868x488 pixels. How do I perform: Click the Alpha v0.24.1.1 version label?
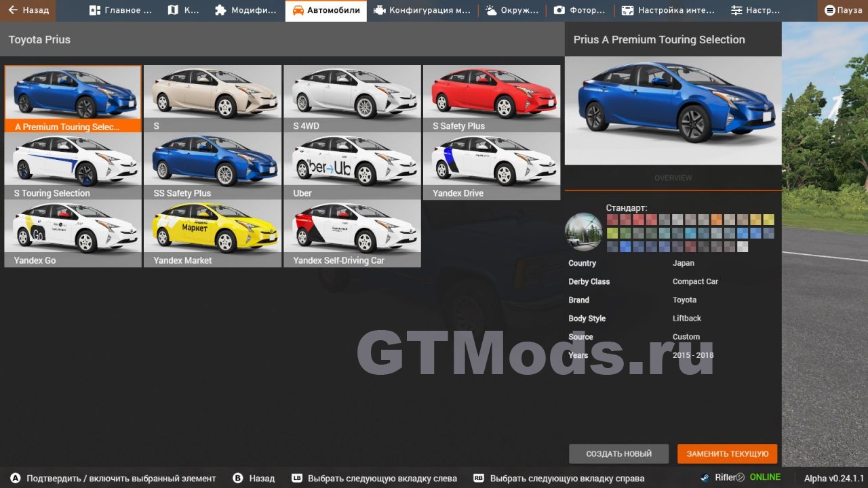tap(834, 479)
